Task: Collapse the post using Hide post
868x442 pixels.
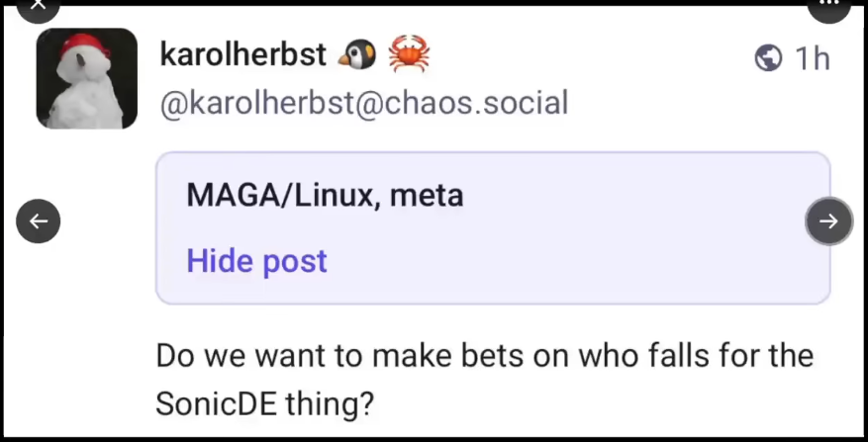Action: pyautogui.click(x=256, y=261)
